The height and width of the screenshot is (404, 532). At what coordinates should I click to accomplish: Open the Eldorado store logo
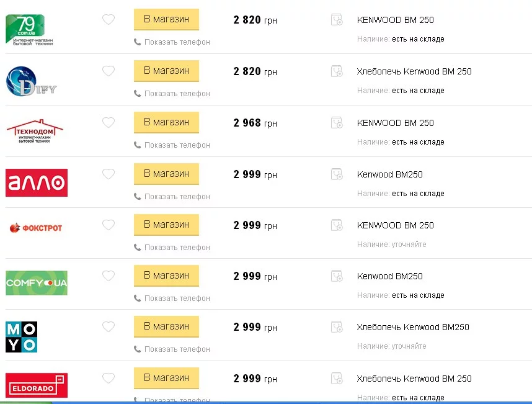point(37,385)
